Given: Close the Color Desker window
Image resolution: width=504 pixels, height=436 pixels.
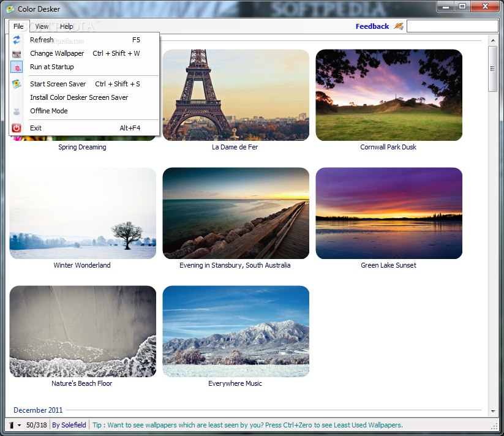Looking at the screenshot, I should point(485,7).
